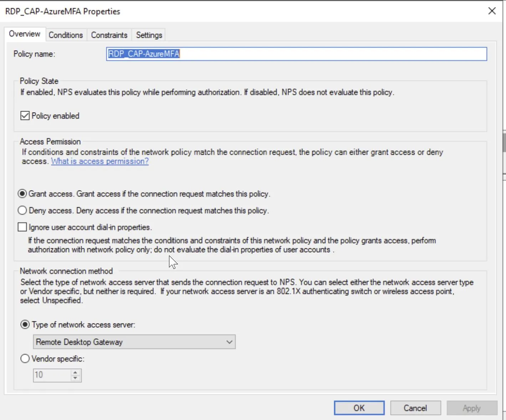The image size is (506, 420).
Task: Open the Conditions tab
Action: coord(66,35)
